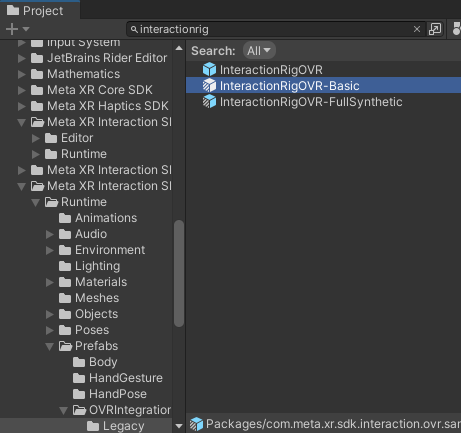Click the package path prefab icon
Screen dimensions: 461x433
tap(196, 424)
